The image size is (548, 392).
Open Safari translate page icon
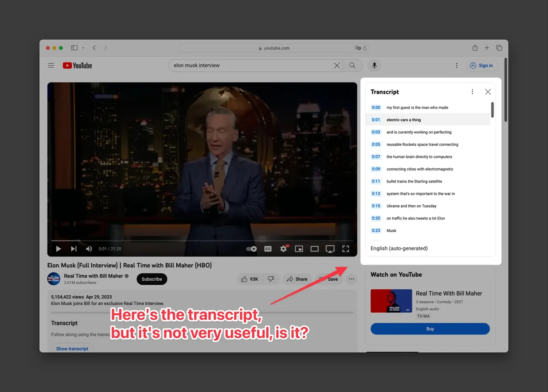[358, 48]
